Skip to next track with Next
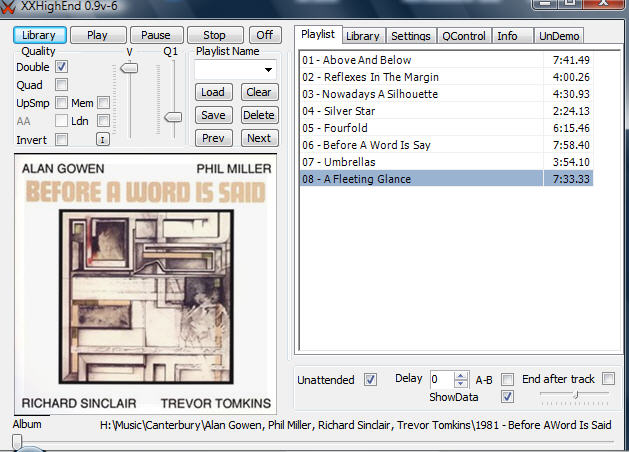The width and height of the screenshot is (629, 452). [x=259, y=138]
